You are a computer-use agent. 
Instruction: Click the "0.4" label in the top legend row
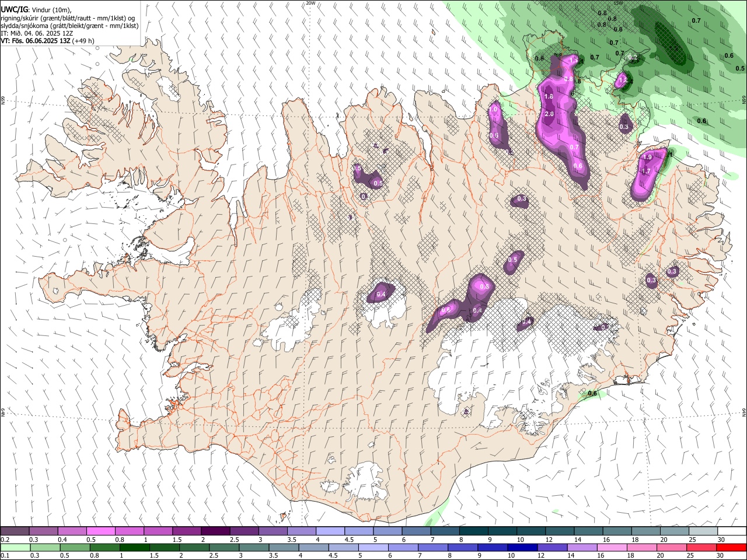pos(62,540)
